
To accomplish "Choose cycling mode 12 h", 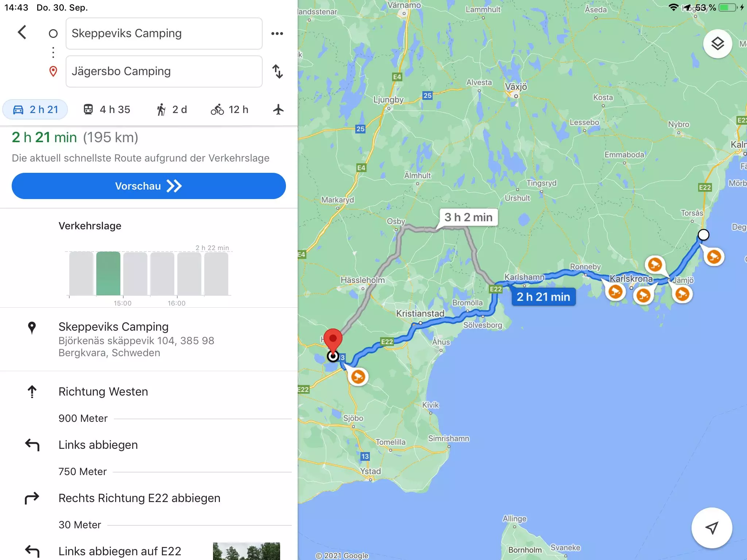I will coord(229,109).
